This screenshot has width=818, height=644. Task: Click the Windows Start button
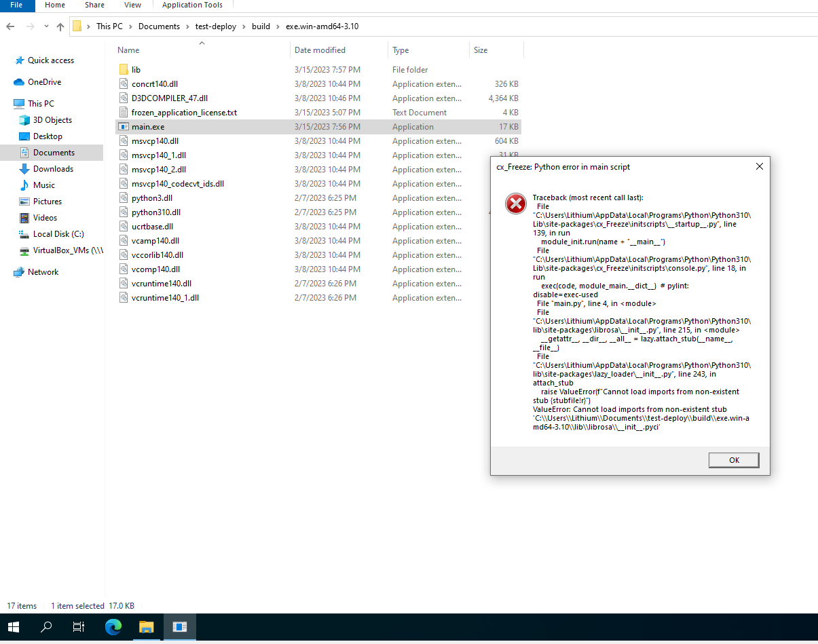click(x=14, y=627)
